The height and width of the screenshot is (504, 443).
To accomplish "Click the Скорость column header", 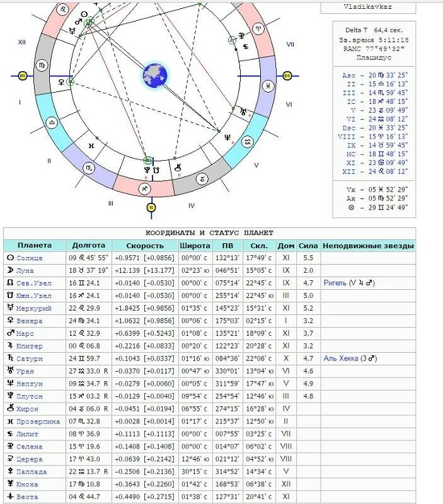I will point(145,246).
